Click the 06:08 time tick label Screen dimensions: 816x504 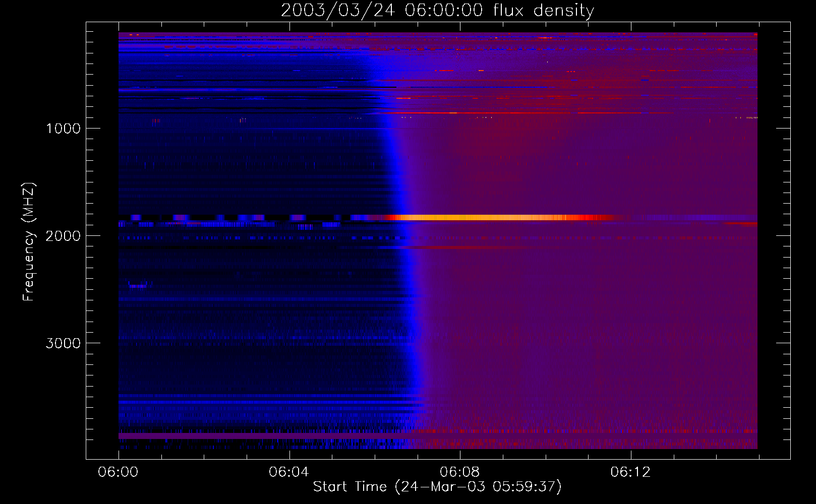[x=459, y=472]
